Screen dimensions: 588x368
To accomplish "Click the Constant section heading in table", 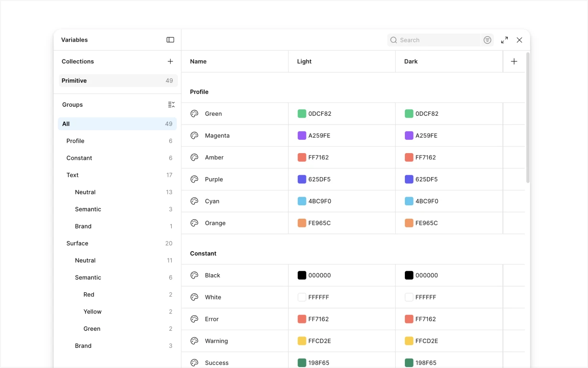I will coord(203,254).
